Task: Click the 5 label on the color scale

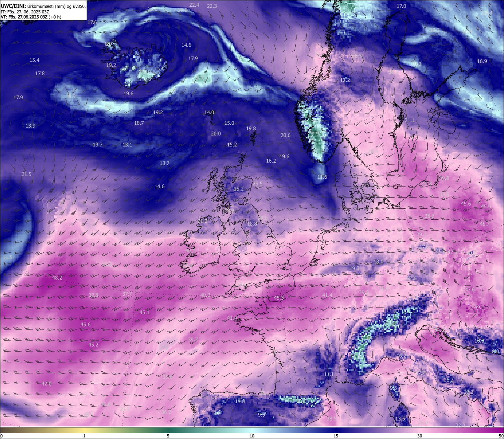Action: click(x=168, y=436)
